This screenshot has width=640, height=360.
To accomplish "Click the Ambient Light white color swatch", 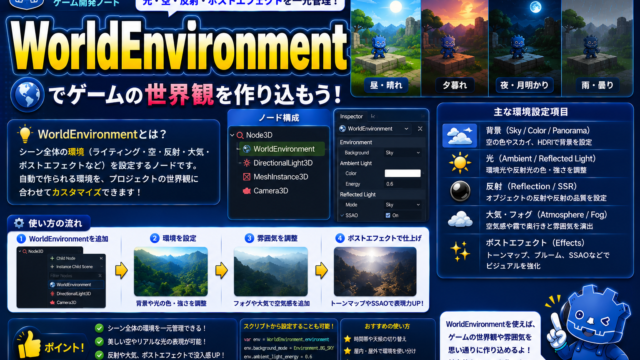I will [x=402, y=173].
